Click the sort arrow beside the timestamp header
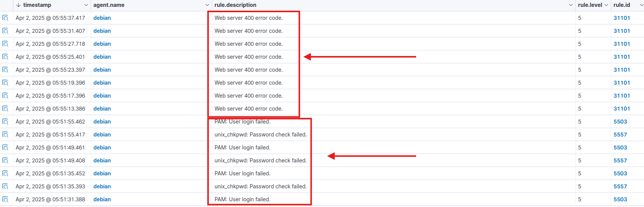644x207 pixels. (x=18, y=5)
